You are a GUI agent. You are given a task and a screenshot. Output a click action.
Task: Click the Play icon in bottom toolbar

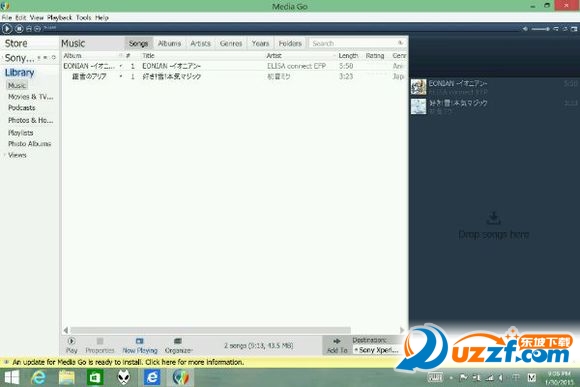point(71,341)
